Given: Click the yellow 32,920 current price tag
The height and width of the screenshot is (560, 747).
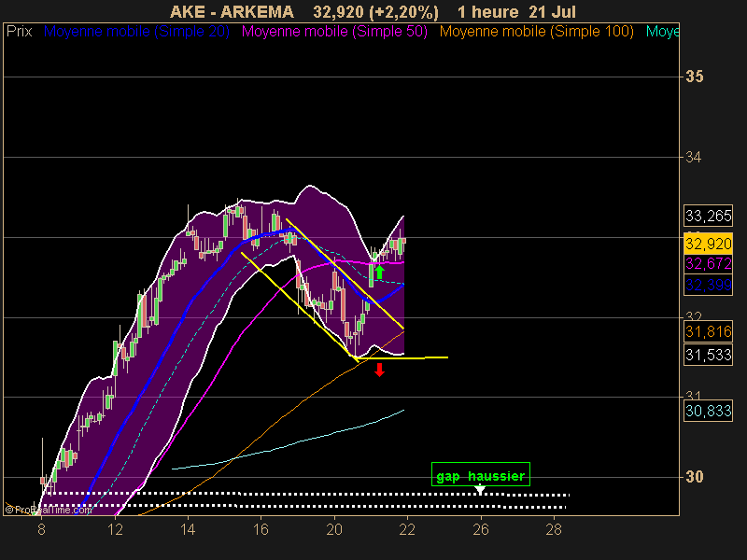Looking at the screenshot, I should [x=708, y=244].
